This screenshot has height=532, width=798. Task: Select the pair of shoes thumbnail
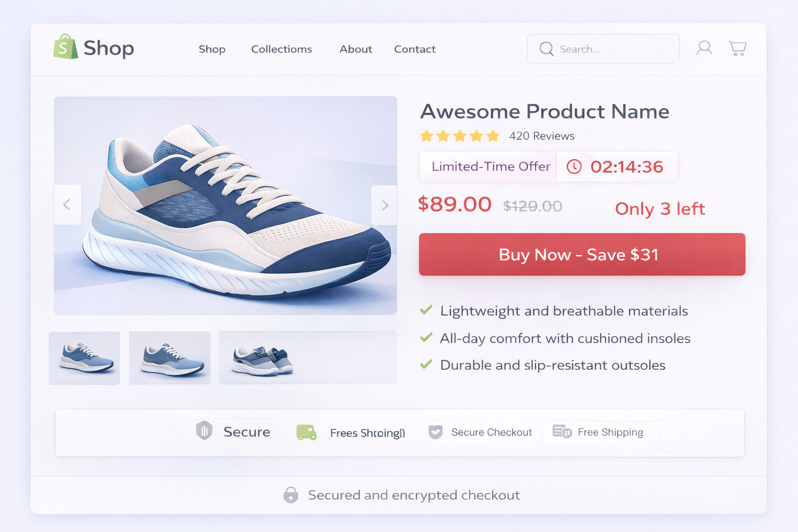click(308, 358)
